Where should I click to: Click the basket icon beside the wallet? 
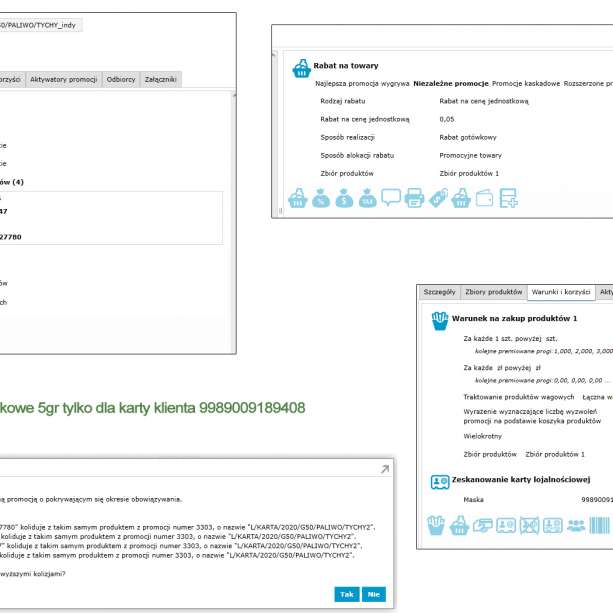pyautogui.click(x=461, y=198)
